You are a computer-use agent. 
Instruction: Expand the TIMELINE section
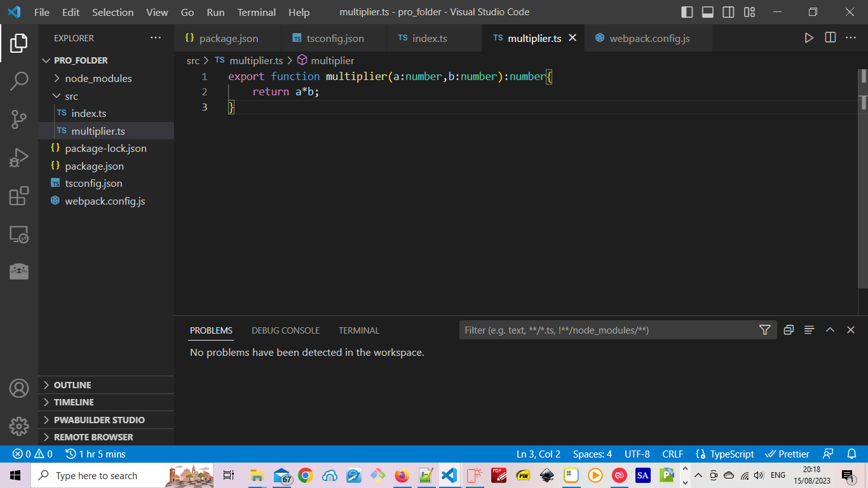pyautogui.click(x=74, y=402)
